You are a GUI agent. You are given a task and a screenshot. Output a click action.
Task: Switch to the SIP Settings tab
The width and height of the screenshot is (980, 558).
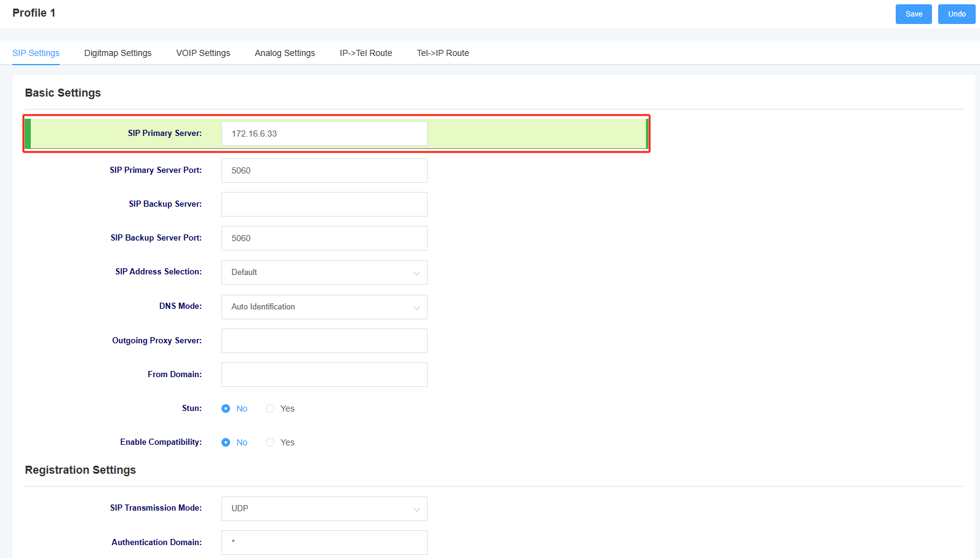click(x=36, y=53)
